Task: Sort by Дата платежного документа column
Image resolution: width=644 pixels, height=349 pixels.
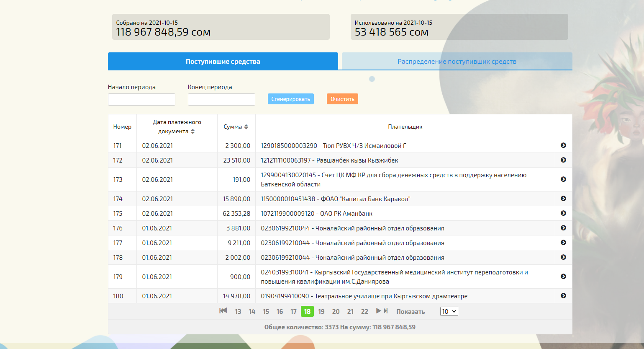Action: coord(177,127)
